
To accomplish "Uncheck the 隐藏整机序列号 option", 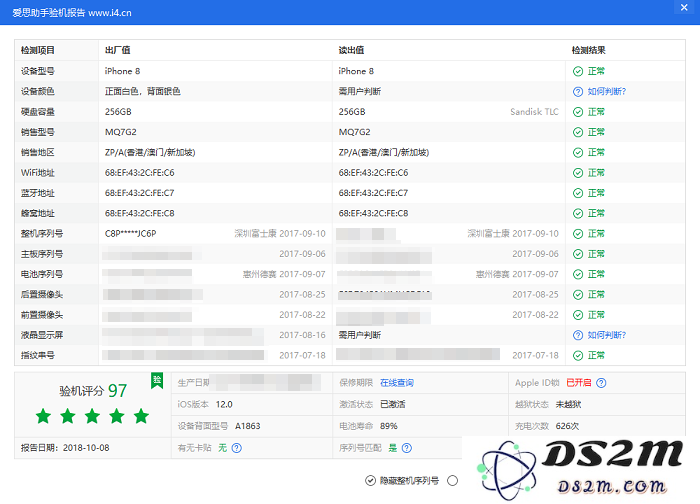I will click(x=370, y=480).
